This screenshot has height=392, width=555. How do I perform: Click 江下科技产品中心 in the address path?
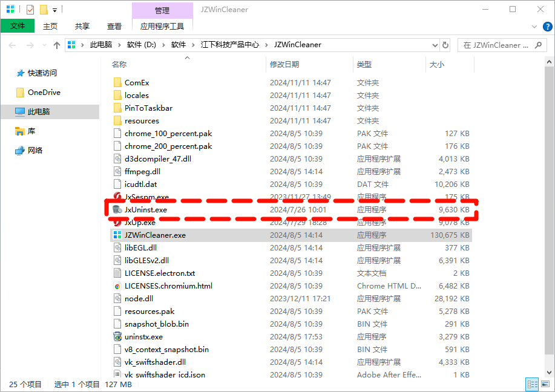coord(229,45)
